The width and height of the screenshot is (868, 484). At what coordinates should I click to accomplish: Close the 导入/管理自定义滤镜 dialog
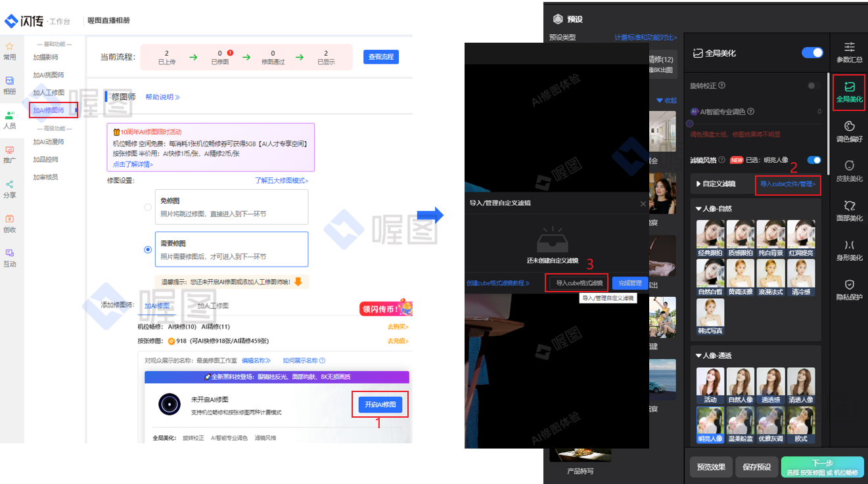(x=643, y=204)
